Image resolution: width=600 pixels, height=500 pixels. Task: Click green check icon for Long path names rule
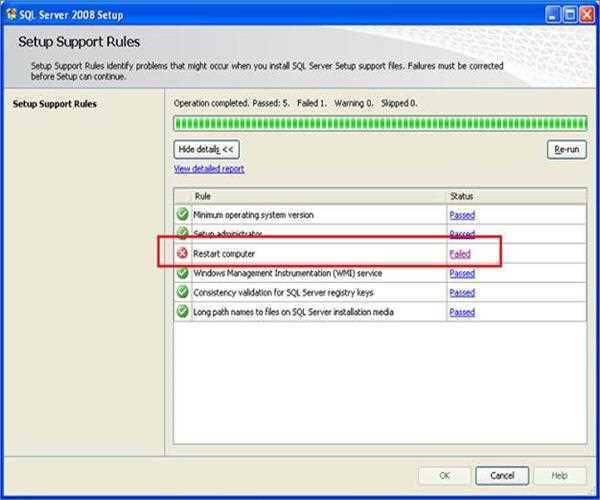(x=182, y=311)
